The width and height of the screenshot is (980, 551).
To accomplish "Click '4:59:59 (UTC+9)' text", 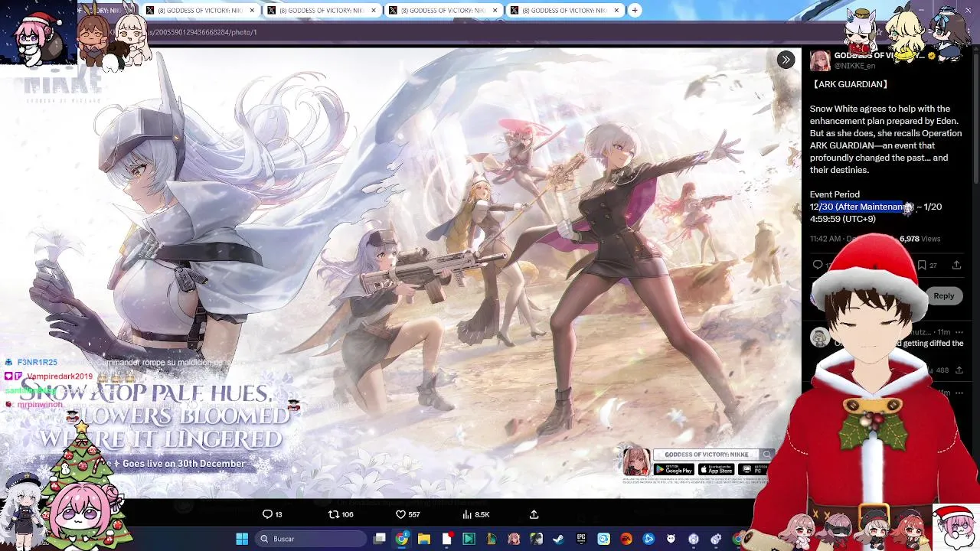I will (x=842, y=219).
